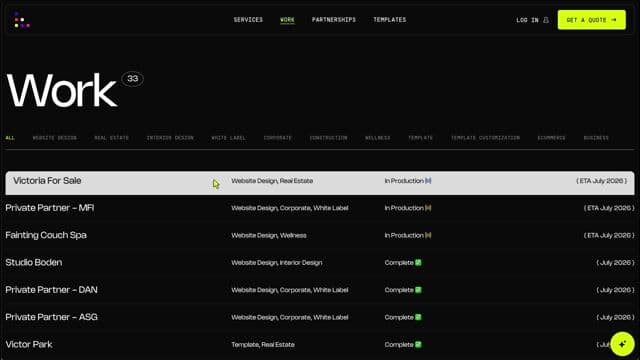Image resolution: width=640 pixels, height=360 pixels.
Task: Click 'Website Design, Real Estate' category text
Action: click(x=272, y=181)
